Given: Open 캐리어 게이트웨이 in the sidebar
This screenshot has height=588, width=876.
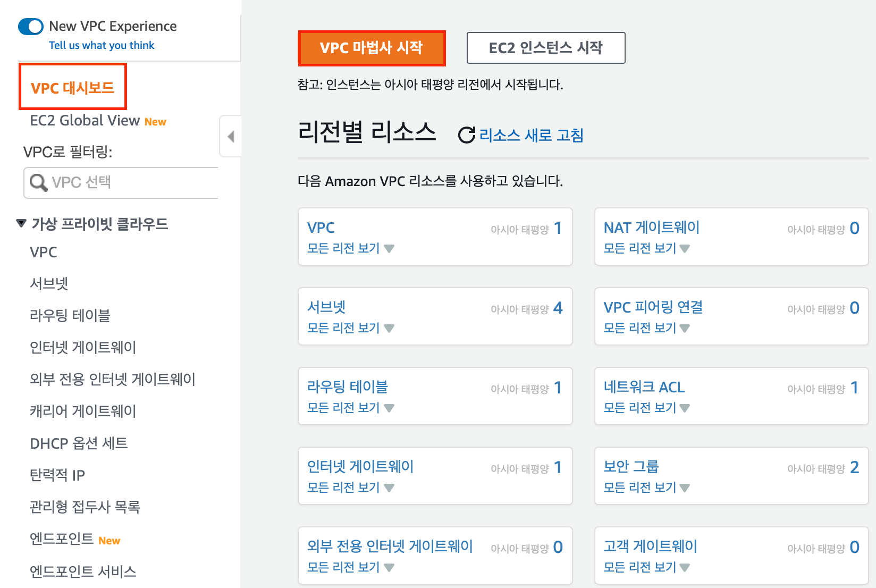Looking at the screenshot, I should [83, 411].
